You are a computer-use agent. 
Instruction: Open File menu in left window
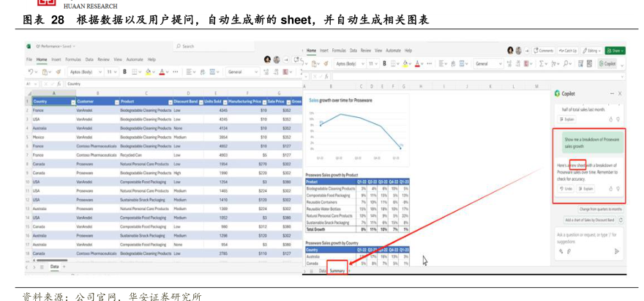coord(29,59)
